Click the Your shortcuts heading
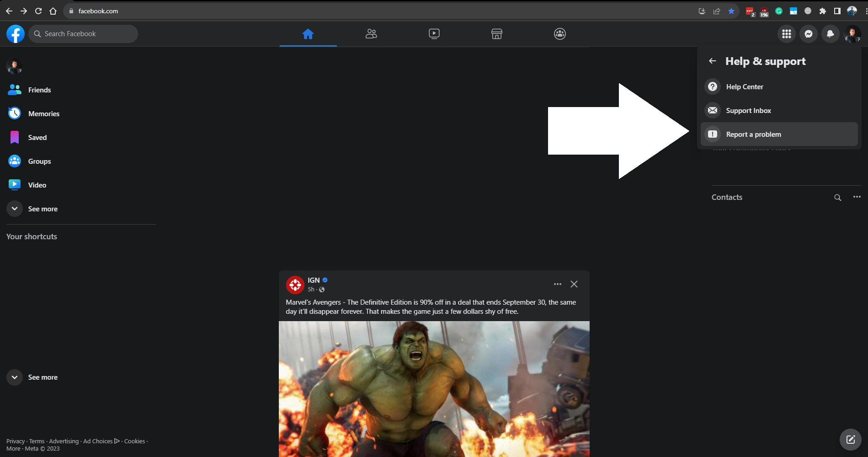The image size is (868, 457). click(32, 237)
